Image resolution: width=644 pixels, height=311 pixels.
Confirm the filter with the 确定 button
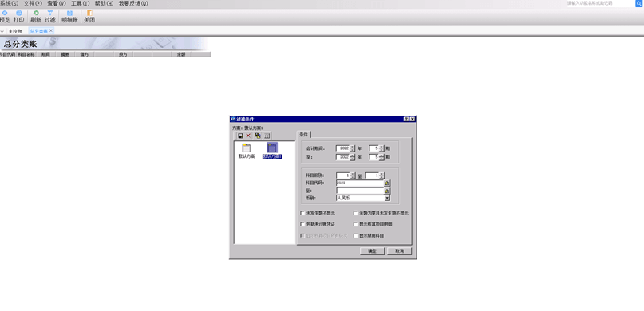pos(372,251)
